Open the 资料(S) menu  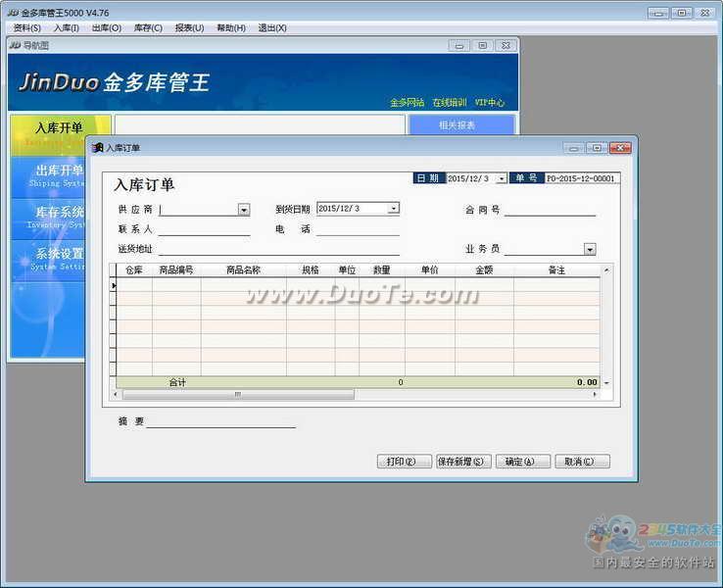point(26,27)
